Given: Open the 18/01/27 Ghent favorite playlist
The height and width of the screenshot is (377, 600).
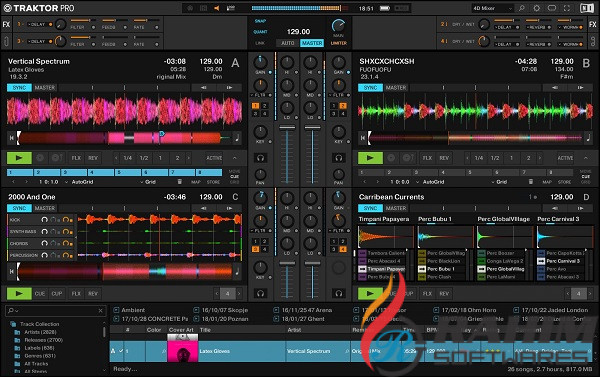Looking at the screenshot, I should click(299, 319).
